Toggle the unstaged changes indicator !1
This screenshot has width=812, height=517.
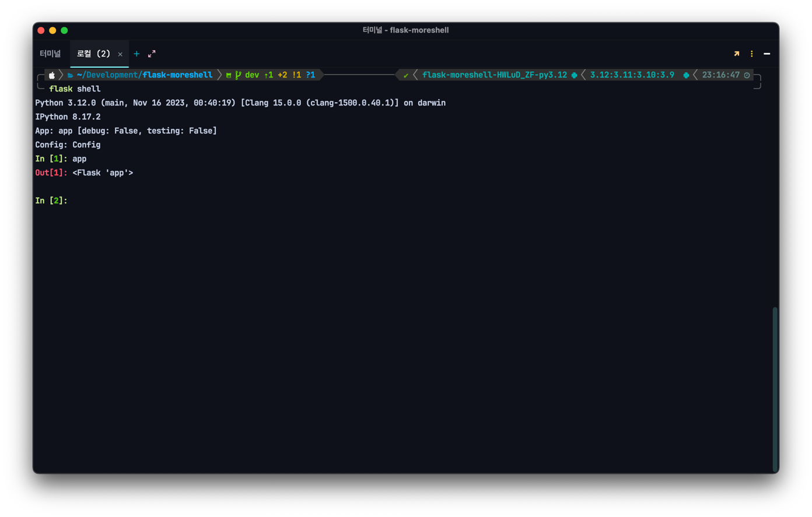click(296, 75)
